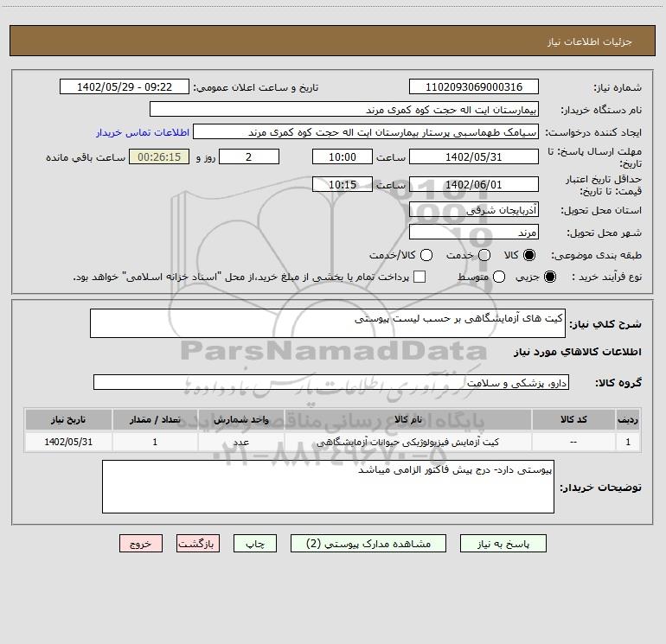Viewport: 666px width, 644px height.
Task: Select the خدمت radio button
Action: pos(484,255)
